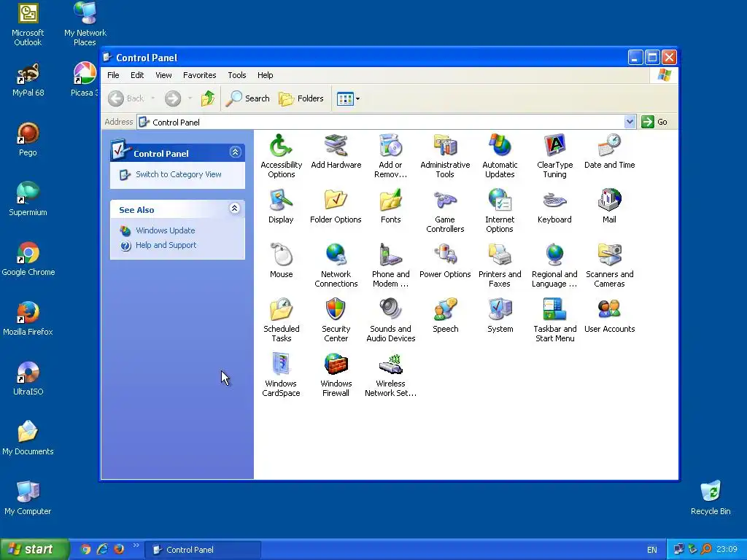Collapse the See Also sidebar section
Viewport: 747px width, 560px height.
[x=234, y=209]
